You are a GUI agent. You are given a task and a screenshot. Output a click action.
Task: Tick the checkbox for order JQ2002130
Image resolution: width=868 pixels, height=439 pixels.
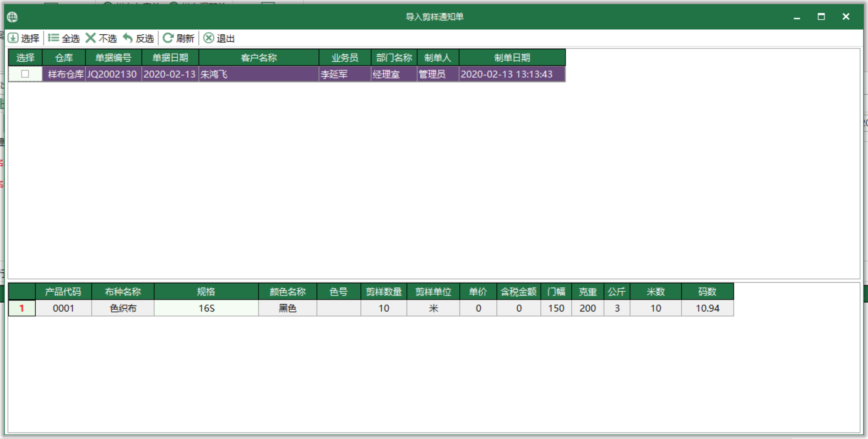(x=25, y=74)
